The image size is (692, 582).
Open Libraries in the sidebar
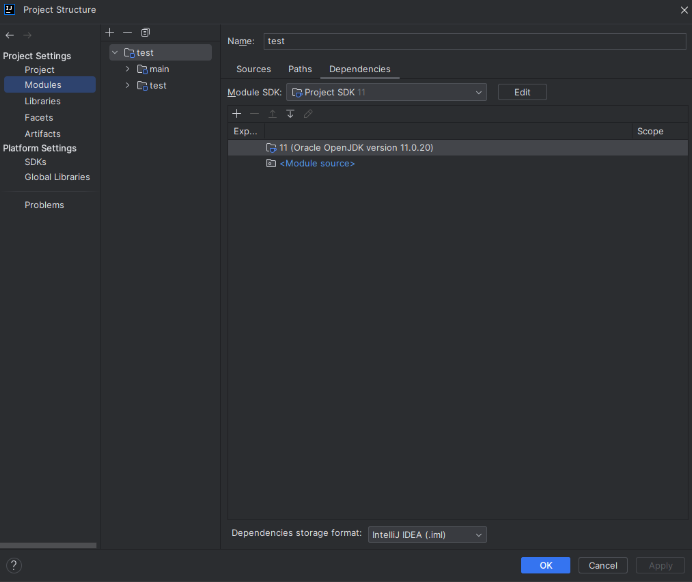click(x=42, y=101)
